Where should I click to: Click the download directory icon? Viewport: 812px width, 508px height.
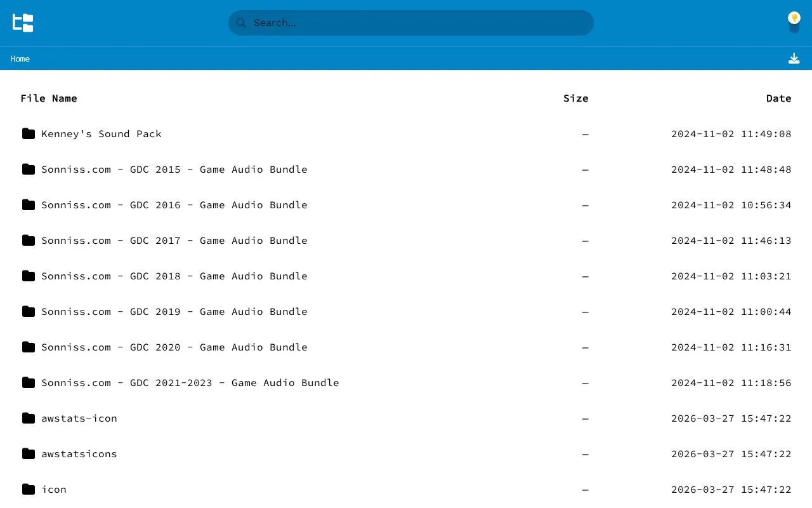794,58
